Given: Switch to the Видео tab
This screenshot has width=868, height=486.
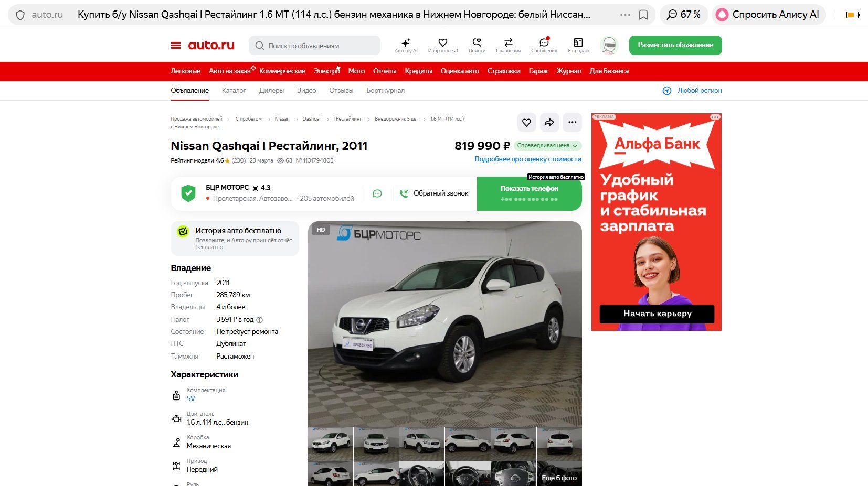Looking at the screenshot, I should click(306, 91).
